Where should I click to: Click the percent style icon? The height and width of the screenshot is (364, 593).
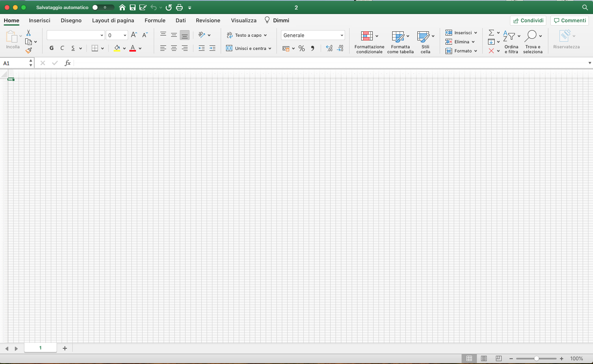(302, 48)
